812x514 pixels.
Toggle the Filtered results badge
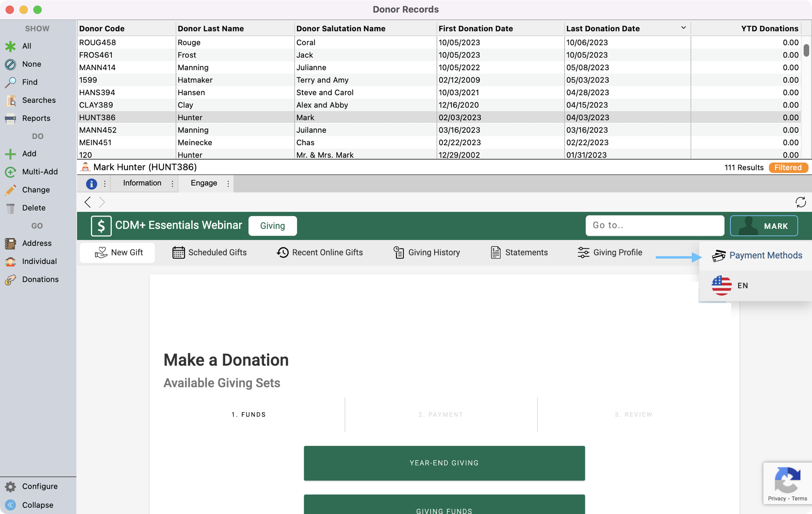(x=788, y=167)
